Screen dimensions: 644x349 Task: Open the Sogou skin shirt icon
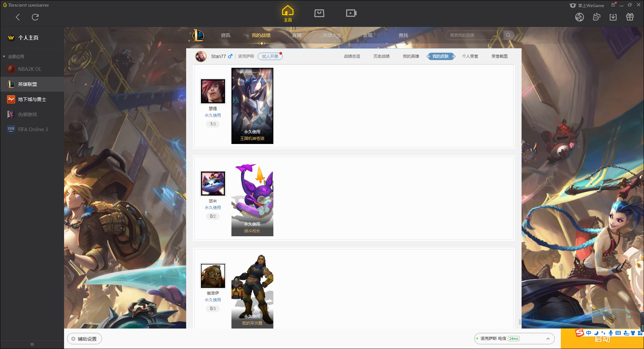pos(633,333)
